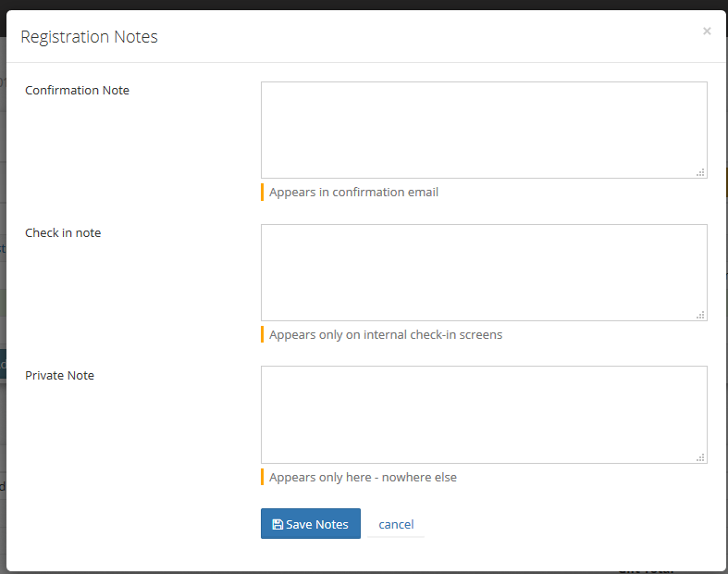Select 'Appears only on internal check-in screens' text
The height and width of the screenshot is (574, 728).
386,334
